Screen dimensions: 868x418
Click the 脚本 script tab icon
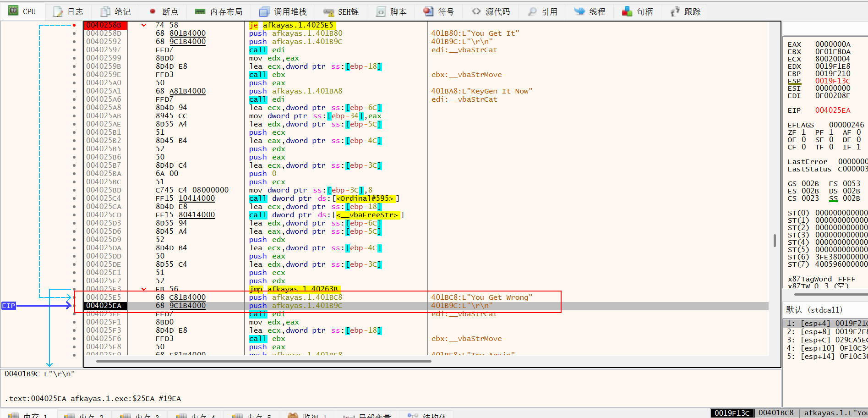click(381, 11)
